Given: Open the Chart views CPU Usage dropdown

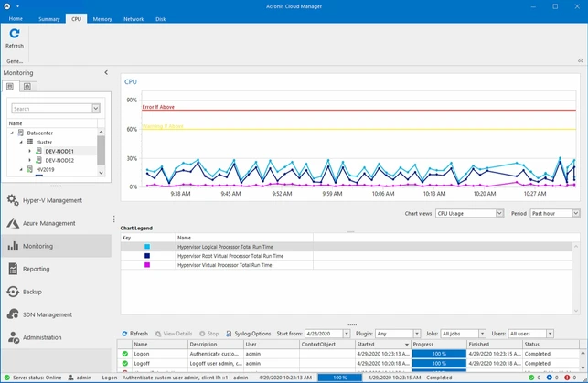Looking at the screenshot, I should point(499,213).
